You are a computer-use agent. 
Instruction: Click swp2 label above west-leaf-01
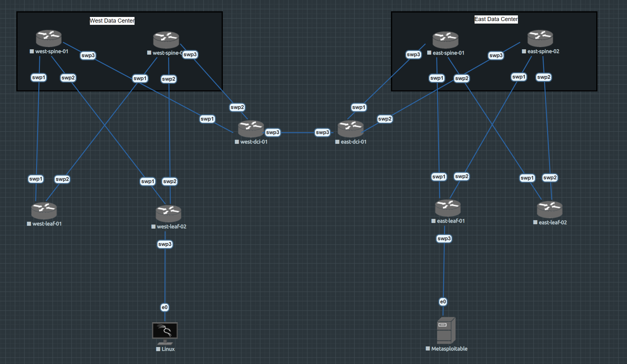click(x=62, y=179)
